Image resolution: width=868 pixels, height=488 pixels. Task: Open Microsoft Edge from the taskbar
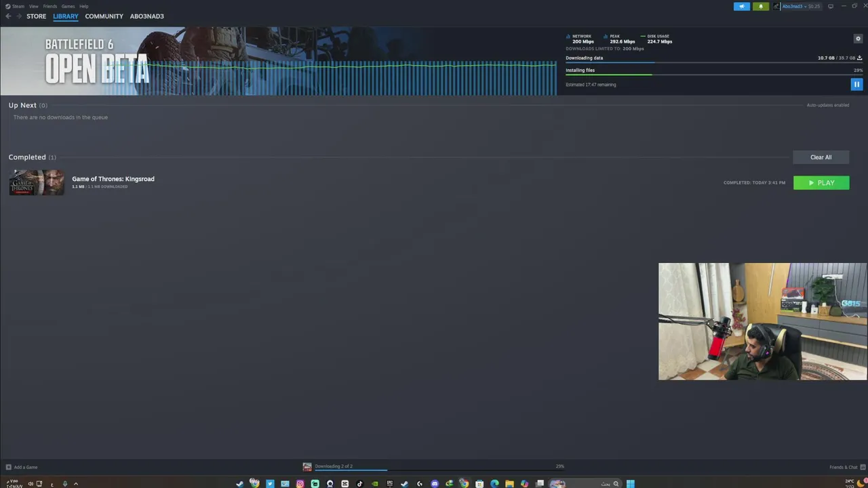coord(494,483)
